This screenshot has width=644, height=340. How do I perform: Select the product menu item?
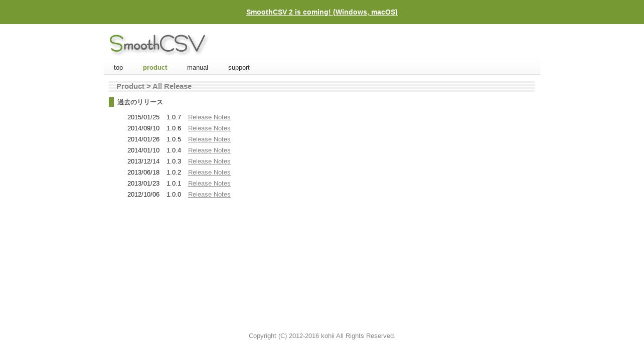coord(155,68)
